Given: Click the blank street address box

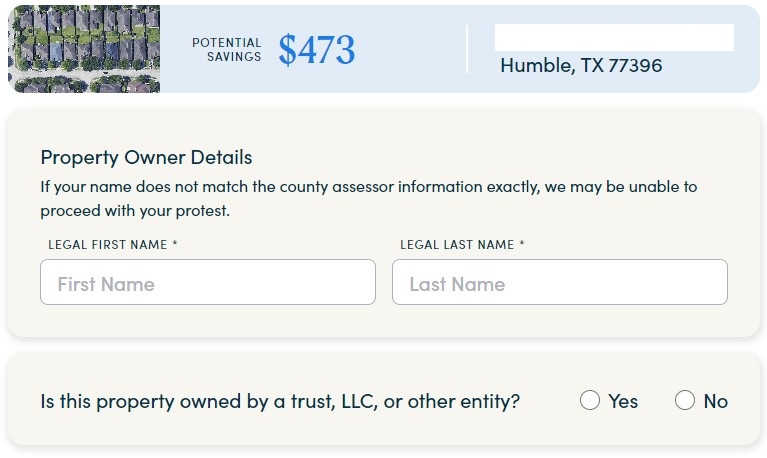Looking at the screenshot, I should [614, 38].
